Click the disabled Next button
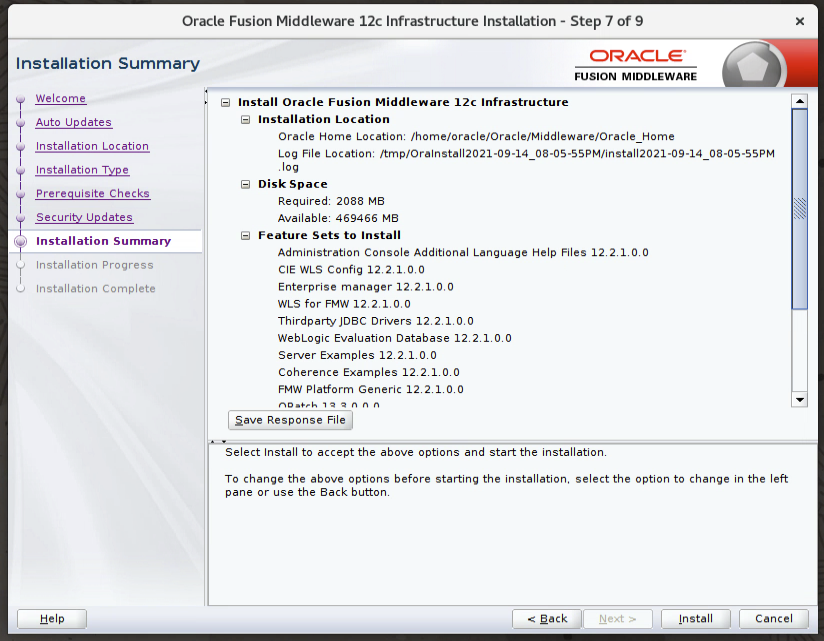The image size is (824, 641). click(617, 619)
